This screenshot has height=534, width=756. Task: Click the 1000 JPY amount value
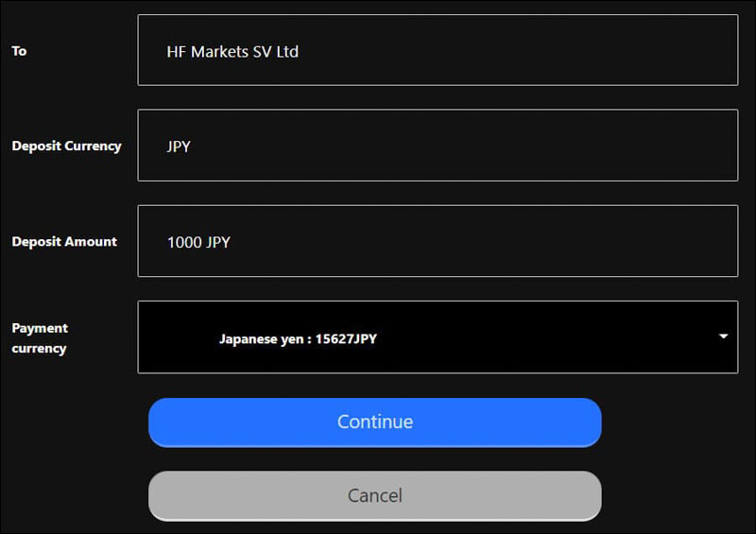coord(198,242)
